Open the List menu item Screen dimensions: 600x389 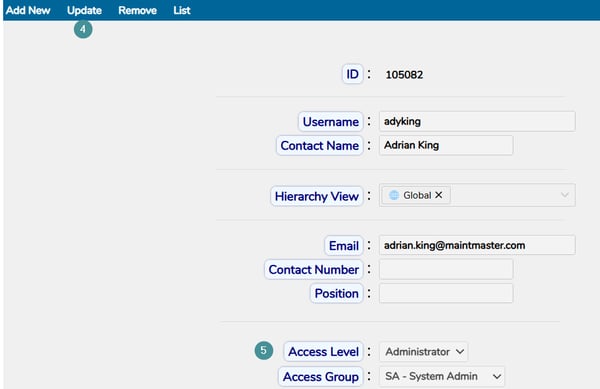point(182,10)
